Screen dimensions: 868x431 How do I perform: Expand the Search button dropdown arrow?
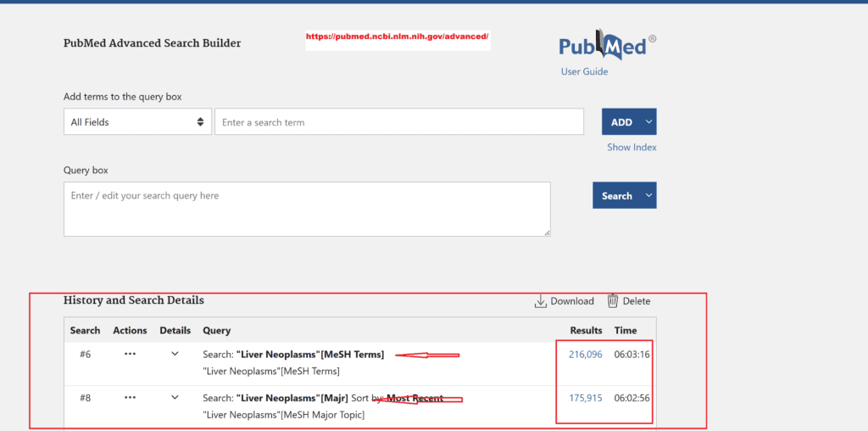pos(648,195)
